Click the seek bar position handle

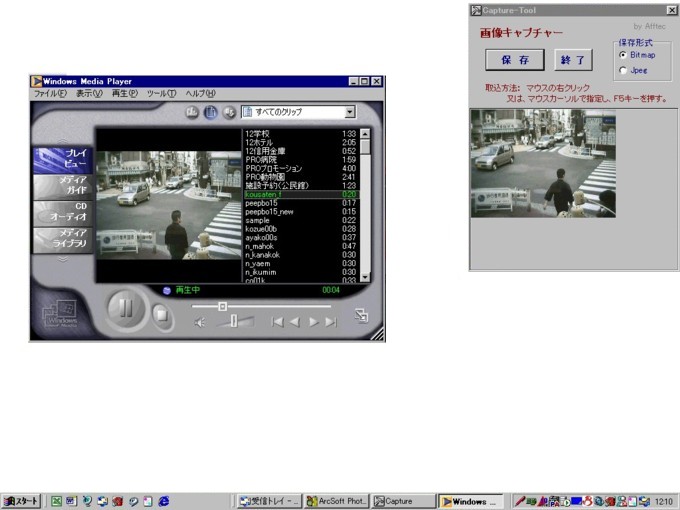click(222, 307)
